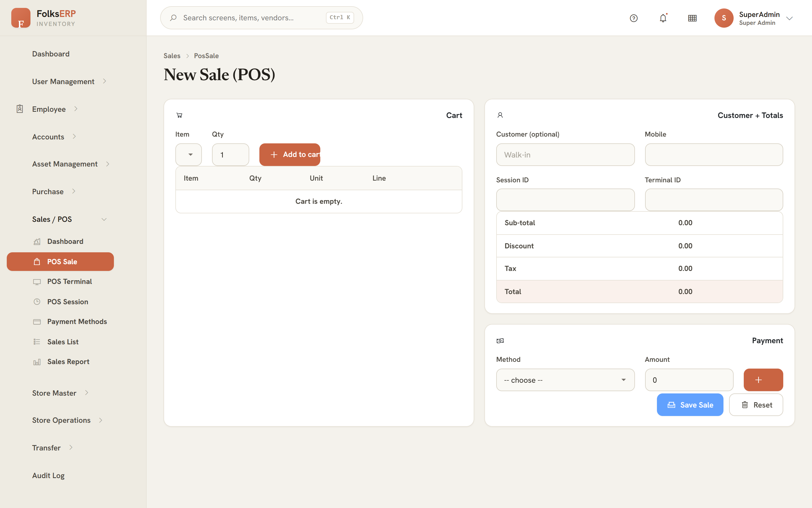Click the payment Amount field
This screenshot has width=812, height=508.
[x=689, y=380]
